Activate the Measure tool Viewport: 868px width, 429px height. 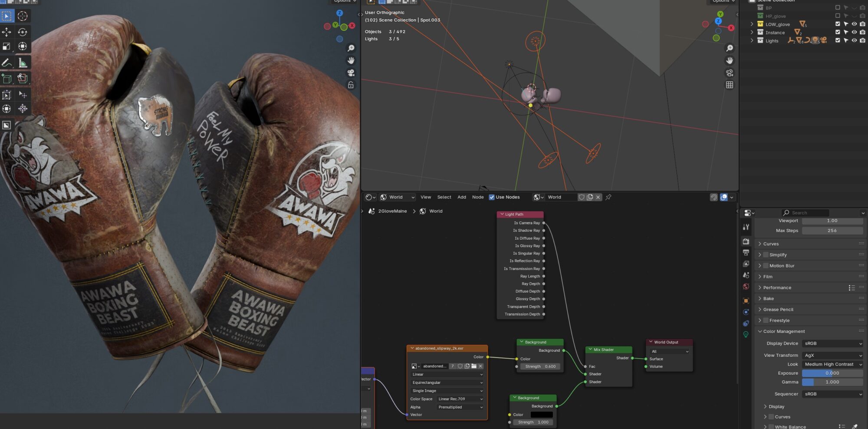pyautogui.click(x=23, y=63)
